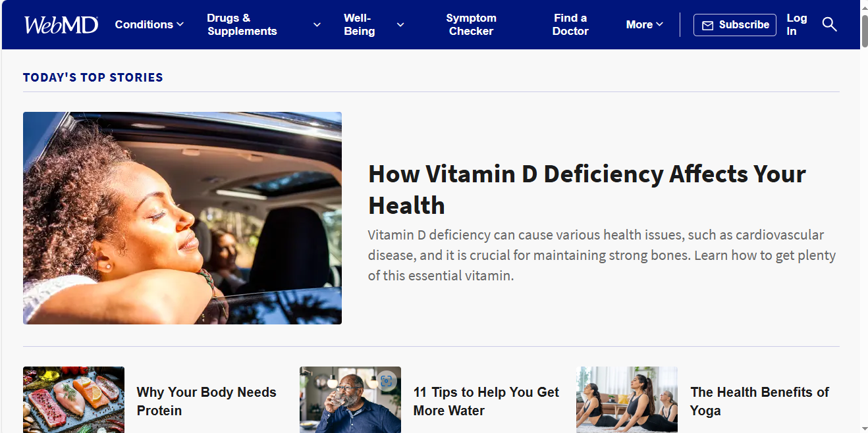Open the Vitamin D Deficiency headline
This screenshot has height=433, width=868.
(587, 190)
